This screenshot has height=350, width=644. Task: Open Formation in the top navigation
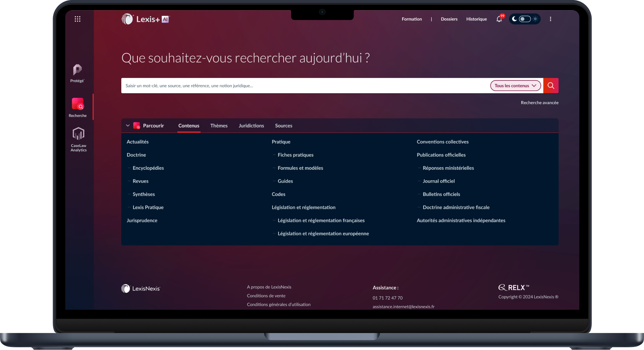(412, 19)
